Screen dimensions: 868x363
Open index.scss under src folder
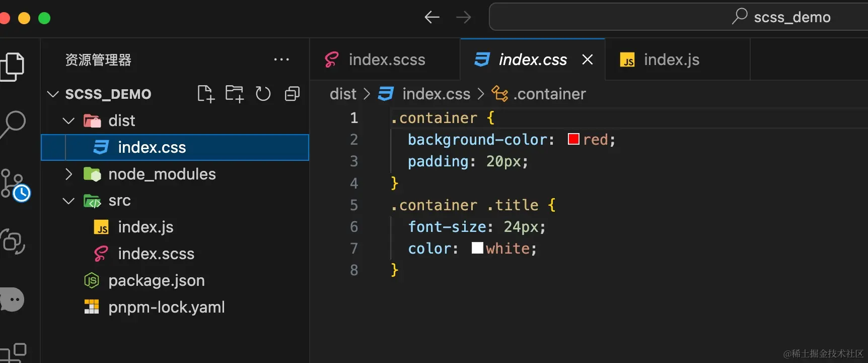tap(175, 254)
